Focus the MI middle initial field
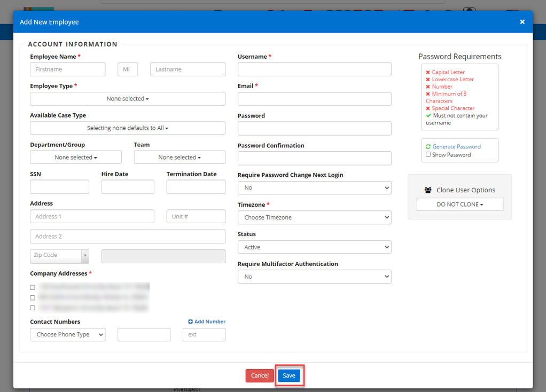 tap(128, 69)
